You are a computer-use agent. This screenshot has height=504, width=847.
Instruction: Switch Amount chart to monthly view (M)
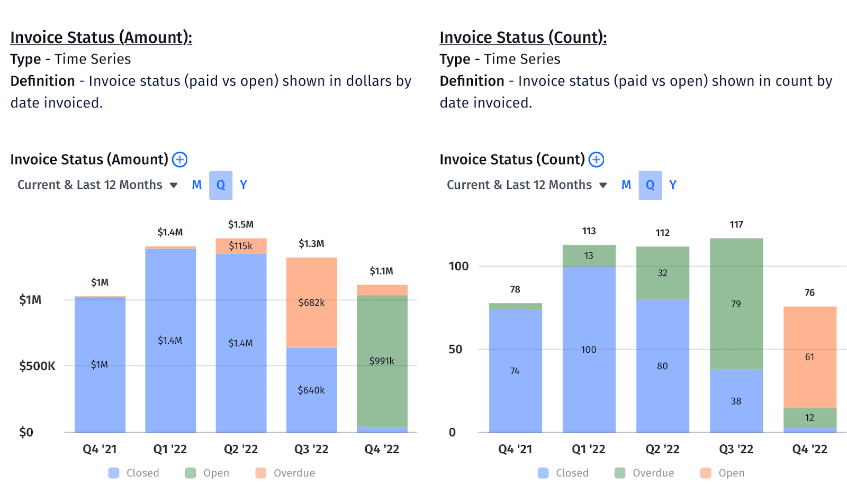pos(197,185)
